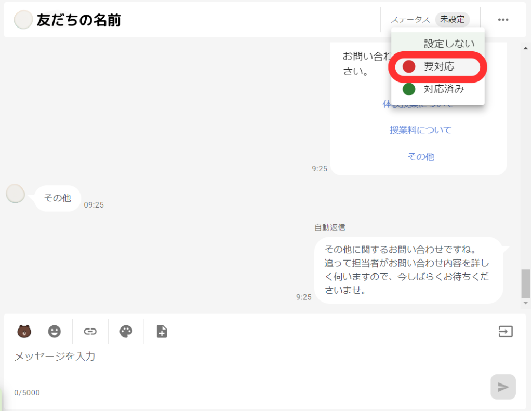Open the friend's profile avatar in the header
The width and height of the screenshot is (532, 411).
[x=23, y=19]
